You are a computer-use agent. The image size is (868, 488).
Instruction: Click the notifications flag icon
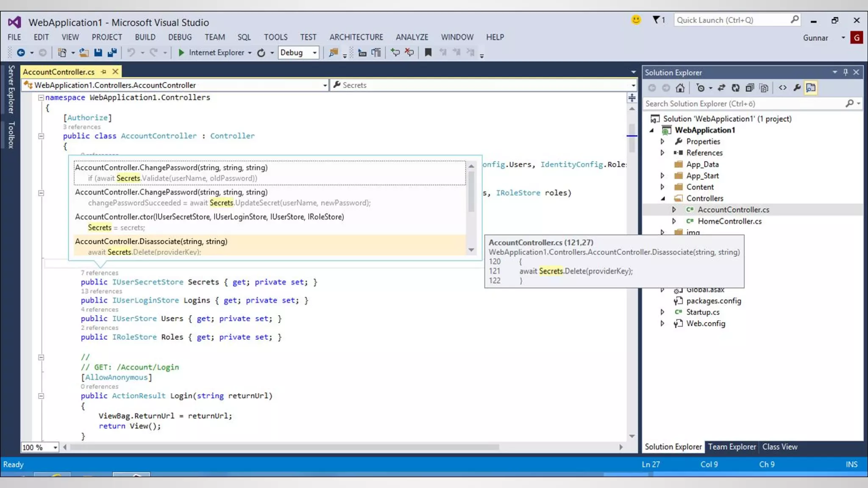(x=656, y=20)
